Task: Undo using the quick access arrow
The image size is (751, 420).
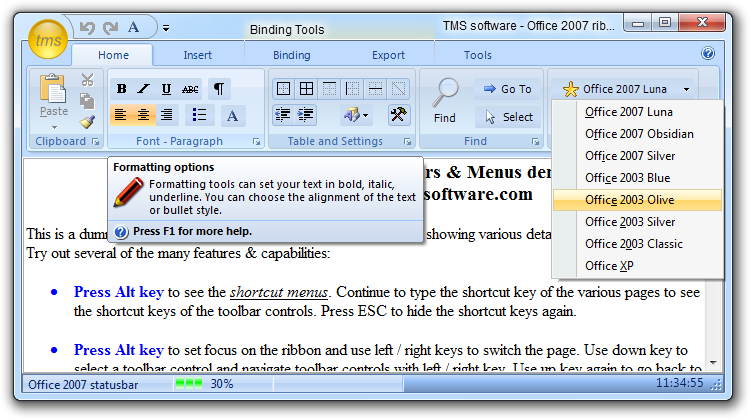Action: click(x=88, y=28)
